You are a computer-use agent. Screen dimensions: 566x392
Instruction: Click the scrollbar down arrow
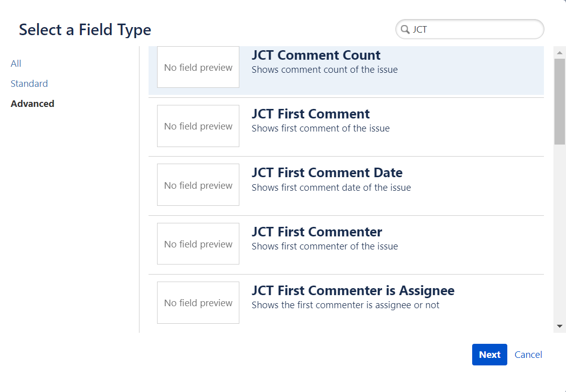coord(560,326)
